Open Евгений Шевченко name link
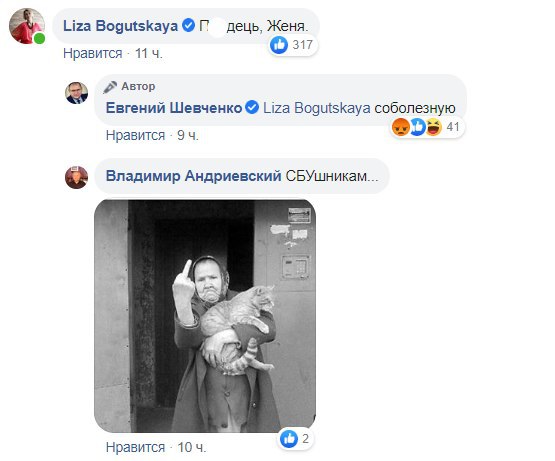Screen dimensions: 555x461 click(174, 108)
